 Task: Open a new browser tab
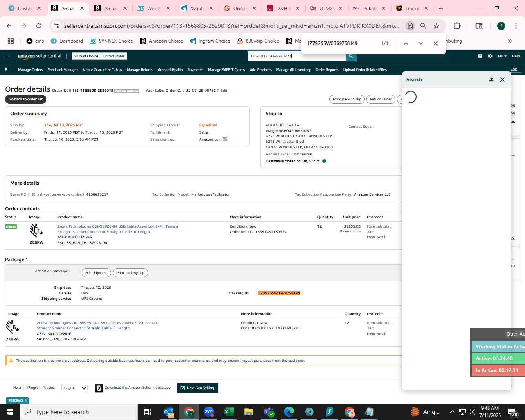tap(441, 8)
